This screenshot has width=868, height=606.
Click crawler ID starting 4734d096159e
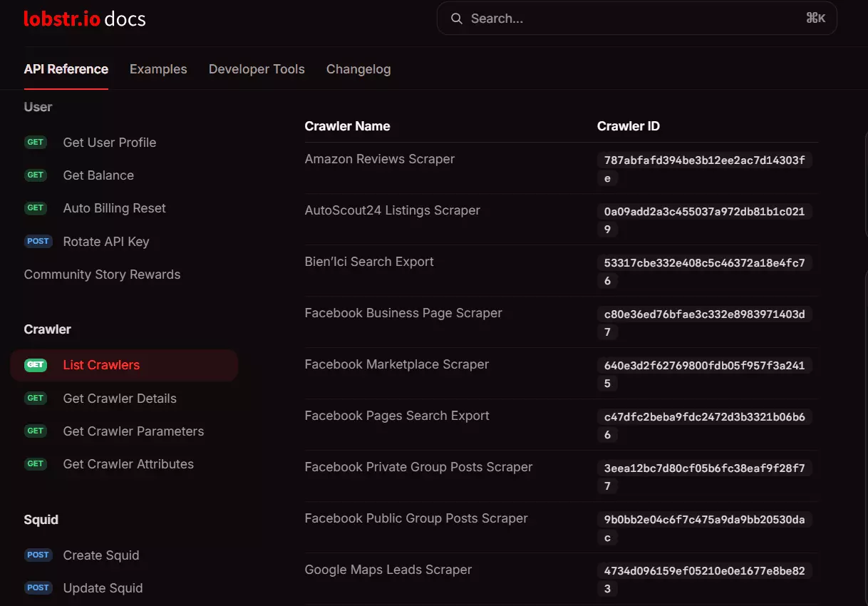click(704, 580)
